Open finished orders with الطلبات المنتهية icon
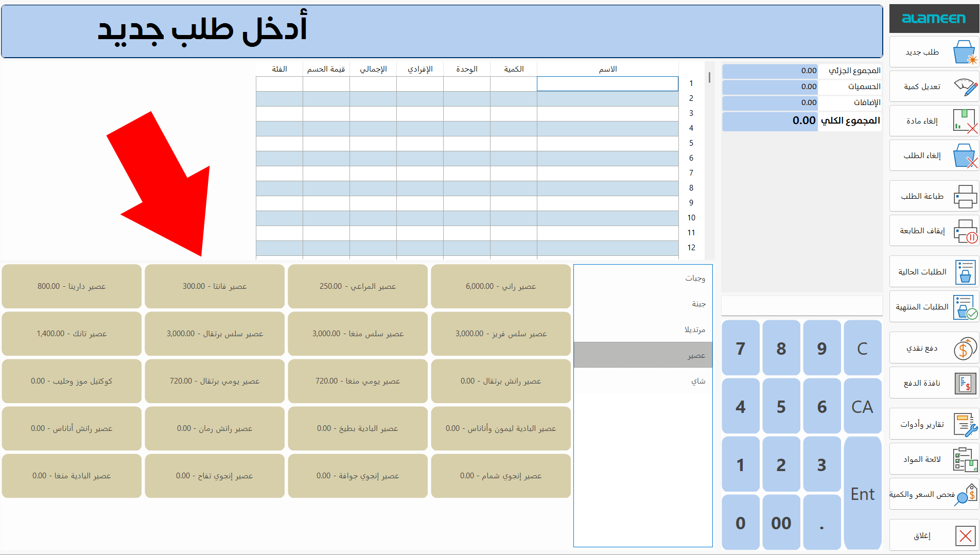Image resolution: width=980 pixels, height=555 pixels. [x=965, y=306]
